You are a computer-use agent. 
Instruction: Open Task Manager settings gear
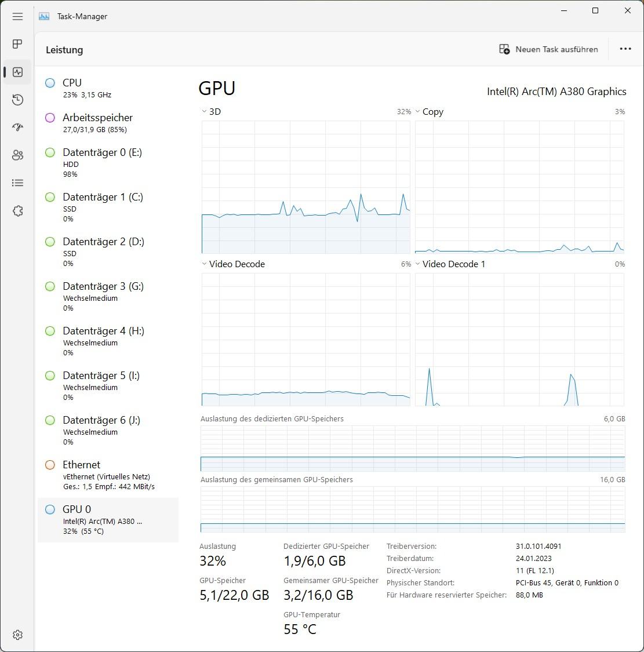pyautogui.click(x=17, y=635)
